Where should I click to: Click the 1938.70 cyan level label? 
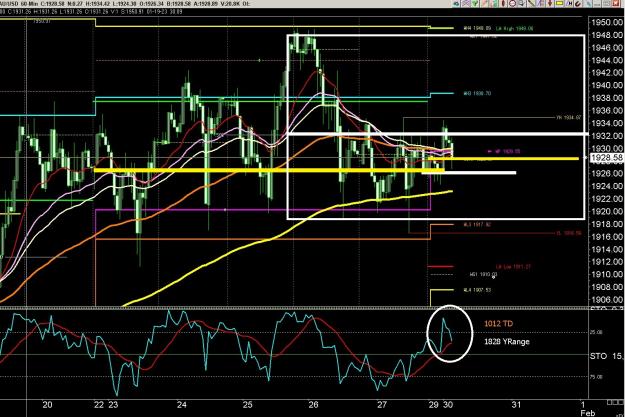coord(477,94)
